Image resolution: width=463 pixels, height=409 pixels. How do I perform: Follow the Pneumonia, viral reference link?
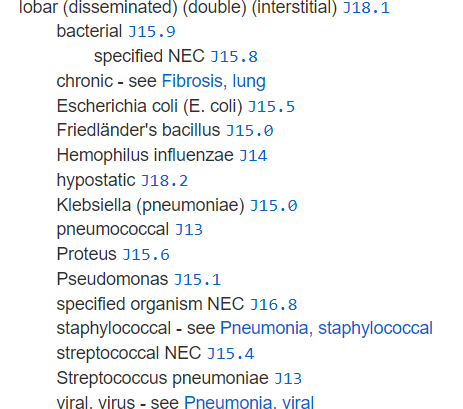coord(249,402)
